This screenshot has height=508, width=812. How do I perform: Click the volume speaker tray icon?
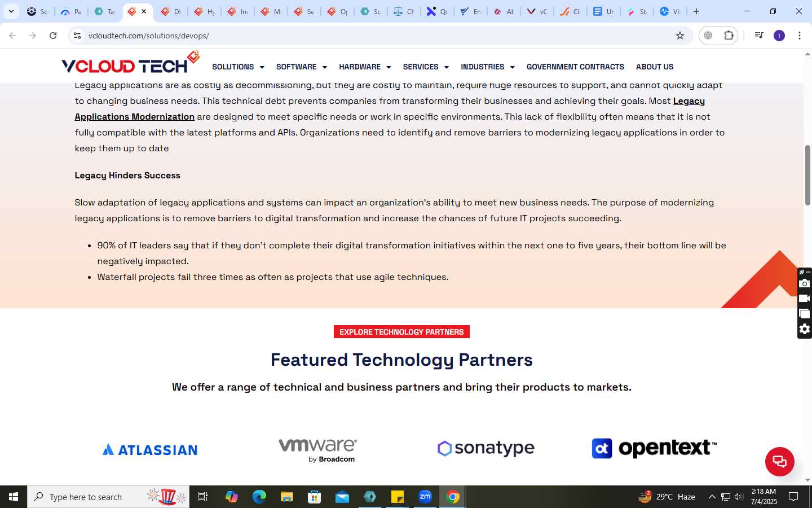click(x=739, y=497)
